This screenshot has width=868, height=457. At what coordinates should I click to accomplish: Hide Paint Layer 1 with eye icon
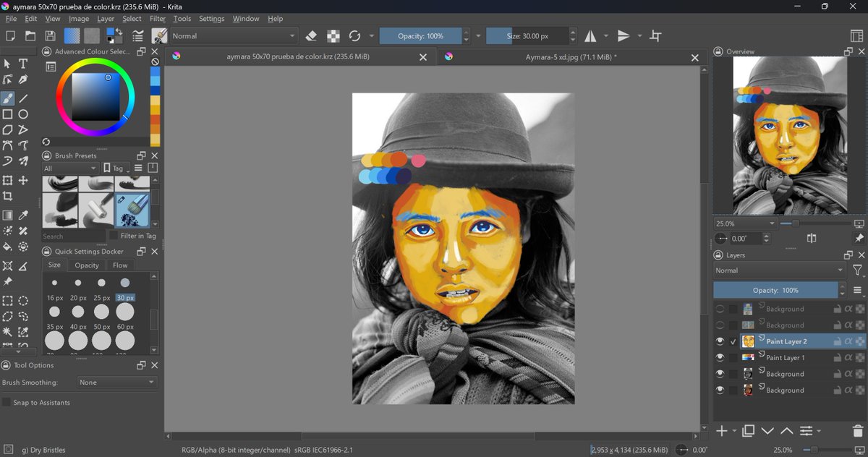click(x=720, y=357)
